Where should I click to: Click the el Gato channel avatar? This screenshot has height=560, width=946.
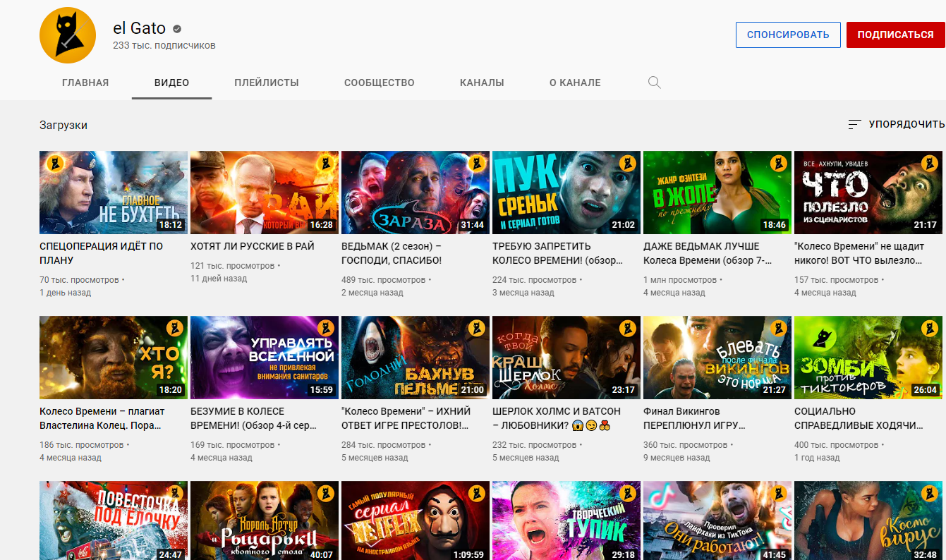coord(68,35)
